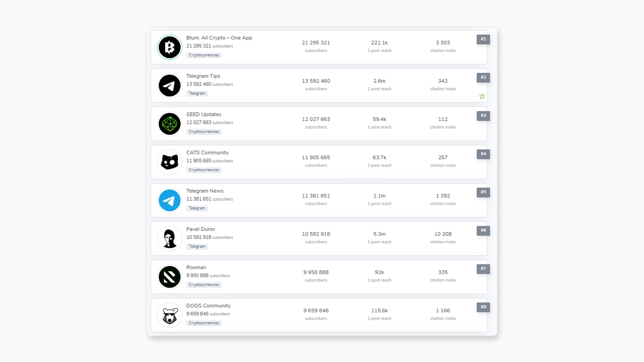Open the Blum: All Crypto – One App channel
This screenshot has width=644, height=362.
pyautogui.click(x=219, y=38)
